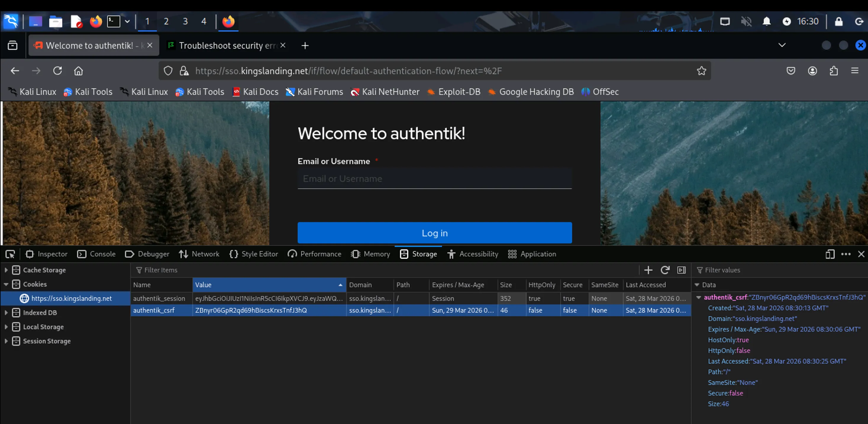Open terminal launcher dropdown arrow

pos(128,22)
